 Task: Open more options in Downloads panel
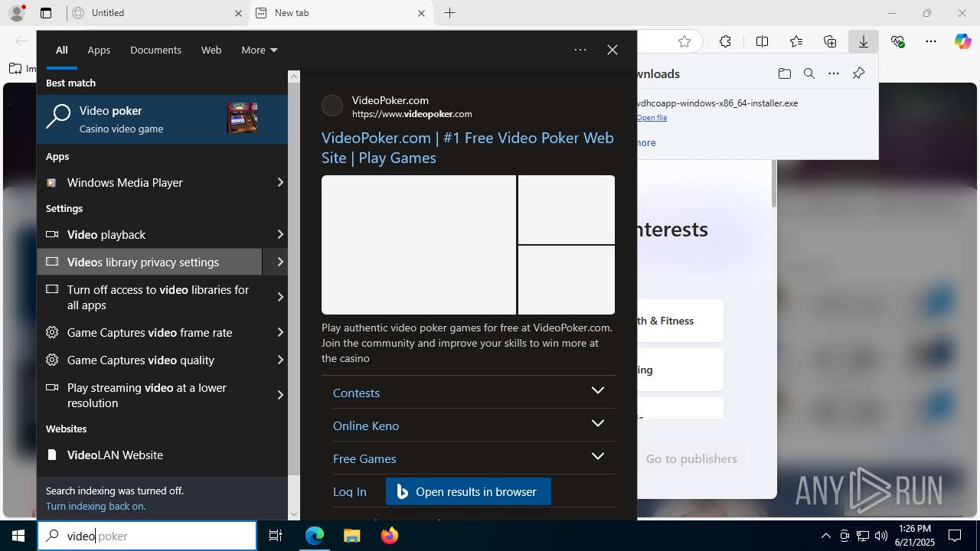coord(834,73)
